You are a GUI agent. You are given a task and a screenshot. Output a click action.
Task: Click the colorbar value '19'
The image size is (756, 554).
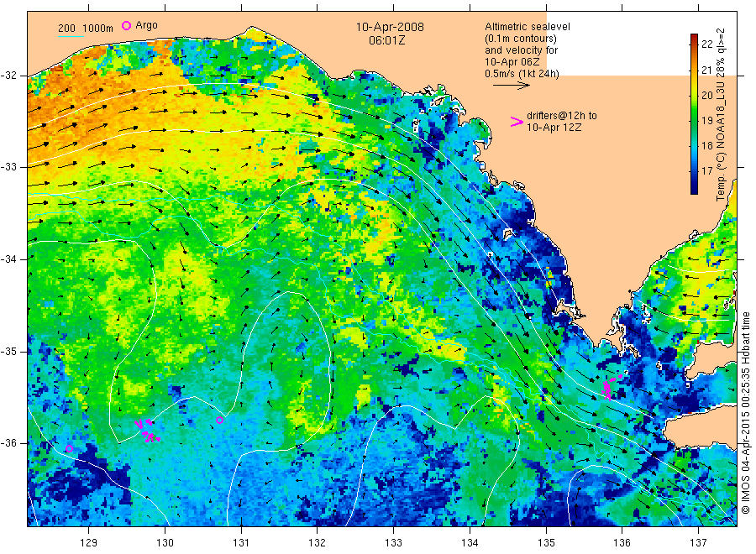point(706,120)
